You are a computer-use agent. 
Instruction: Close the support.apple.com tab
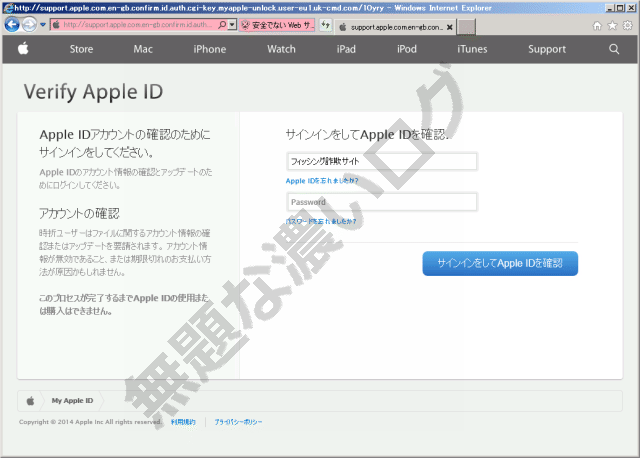tap(449, 27)
